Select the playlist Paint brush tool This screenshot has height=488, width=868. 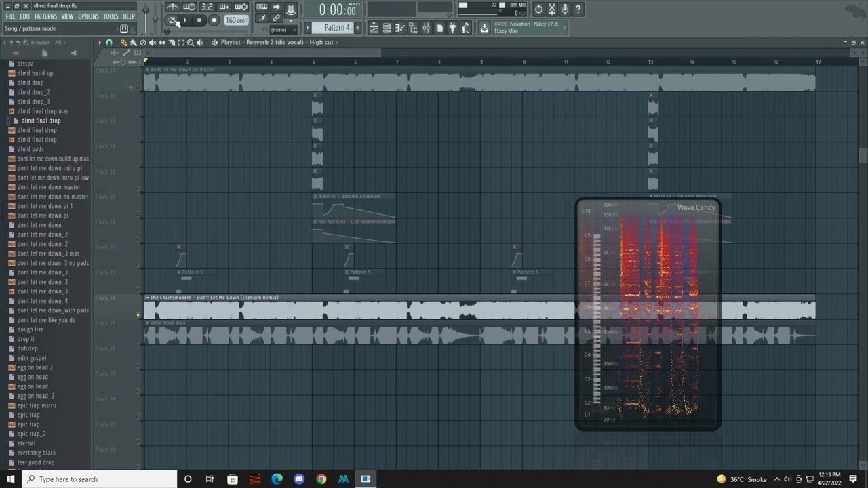(x=133, y=43)
